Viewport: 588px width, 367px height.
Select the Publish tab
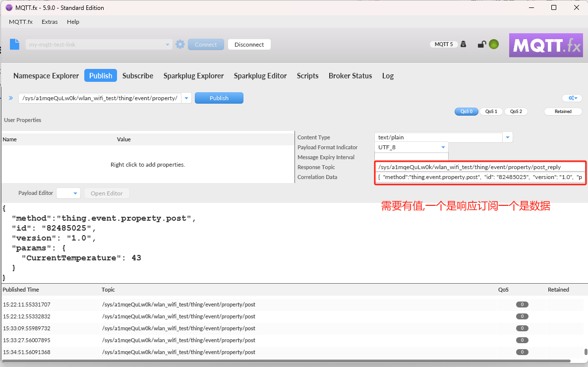(101, 76)
